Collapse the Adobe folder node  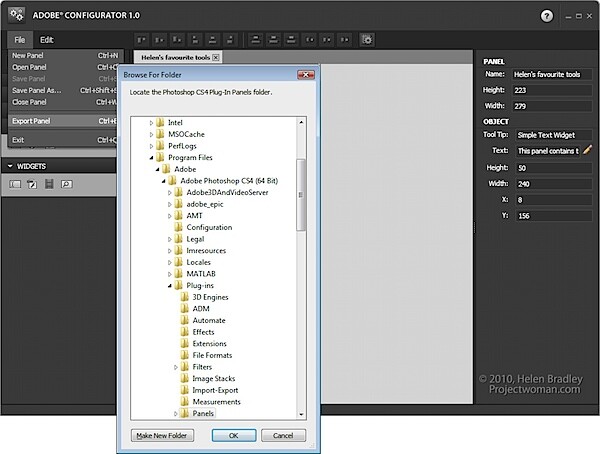[x=157, y=169]
